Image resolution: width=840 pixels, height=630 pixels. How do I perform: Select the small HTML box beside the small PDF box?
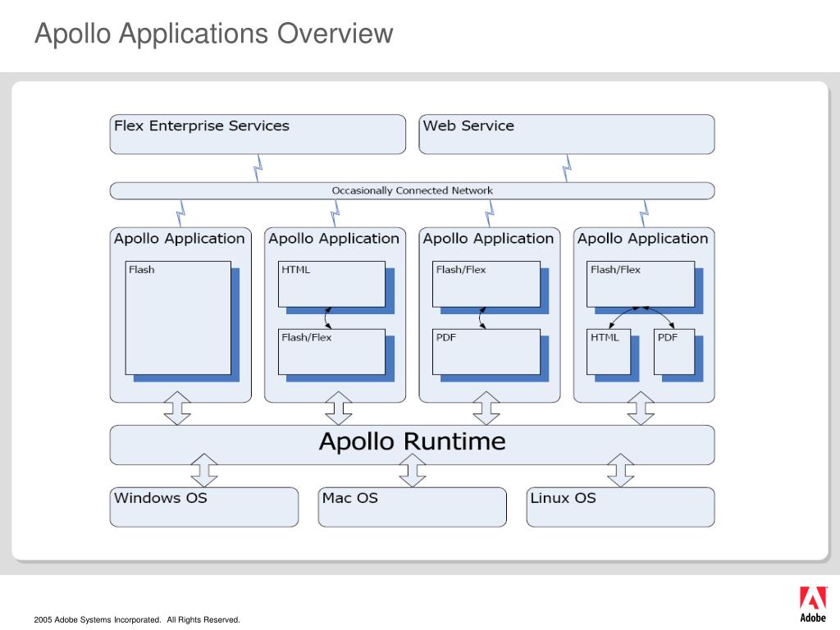(x=609, y=352)
